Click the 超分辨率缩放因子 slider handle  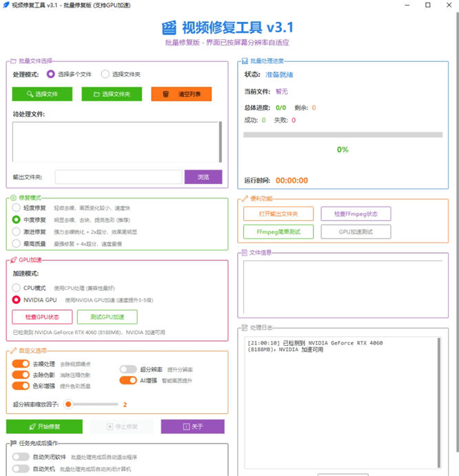click(x=68, y=404)
